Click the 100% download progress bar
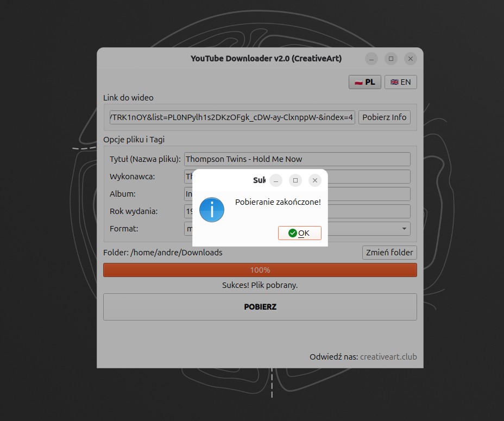 pyautogui.click(x=260, y=270)
